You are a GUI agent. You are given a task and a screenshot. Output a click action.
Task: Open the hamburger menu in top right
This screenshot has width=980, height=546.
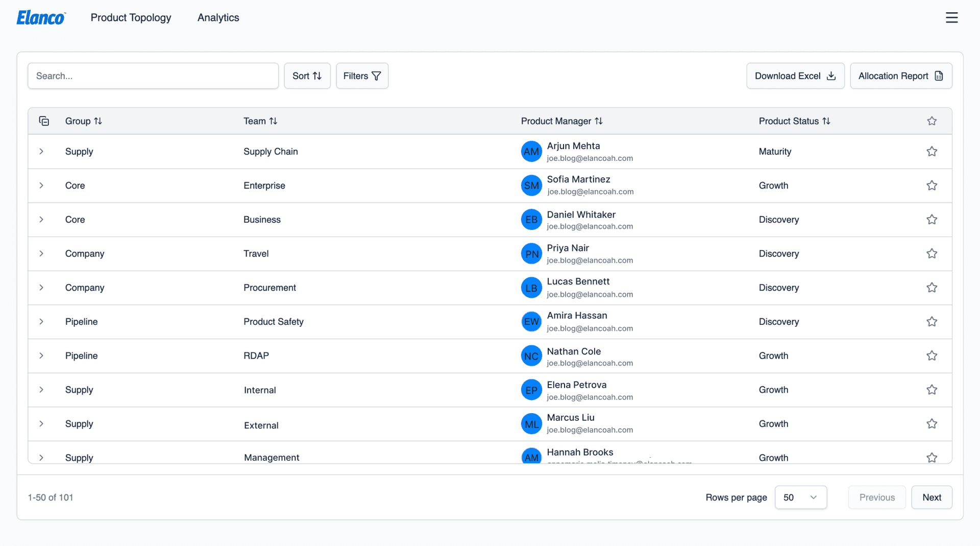pos(951,17)
